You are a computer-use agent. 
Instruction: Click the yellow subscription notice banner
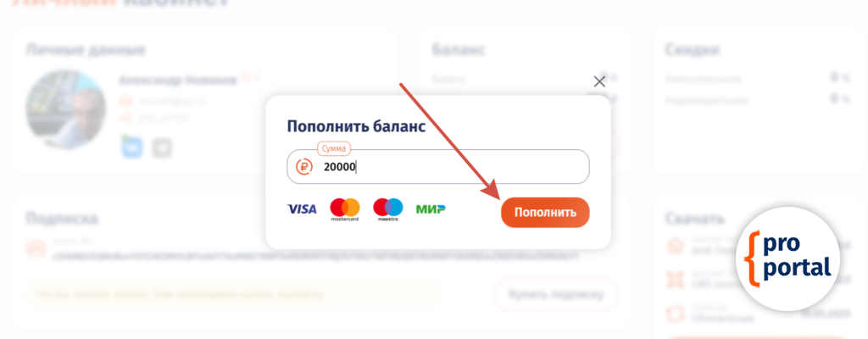click(233, 295)
